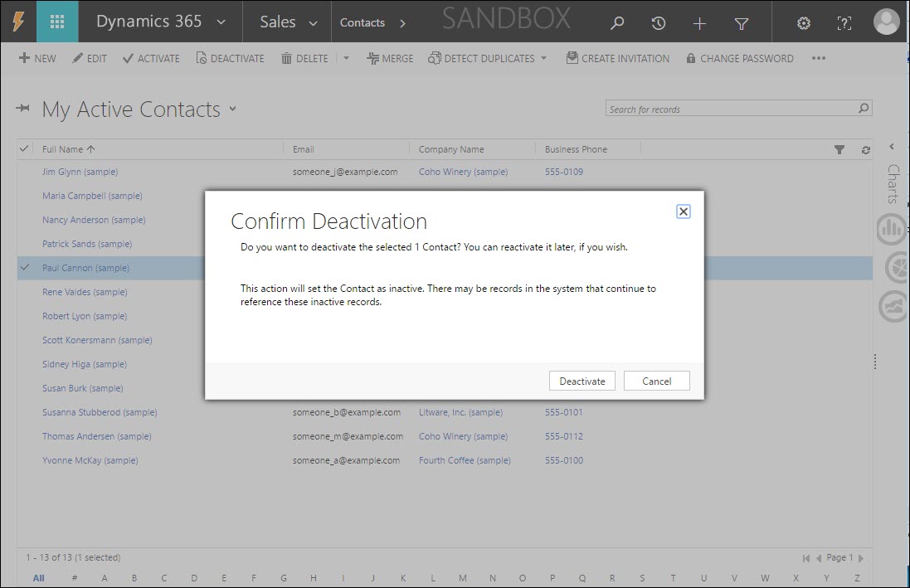Image resolution: width=910 pixels, height=588 pixels.
Task: Open more commands via the ellipsis menu
Action: coord(819,58)
